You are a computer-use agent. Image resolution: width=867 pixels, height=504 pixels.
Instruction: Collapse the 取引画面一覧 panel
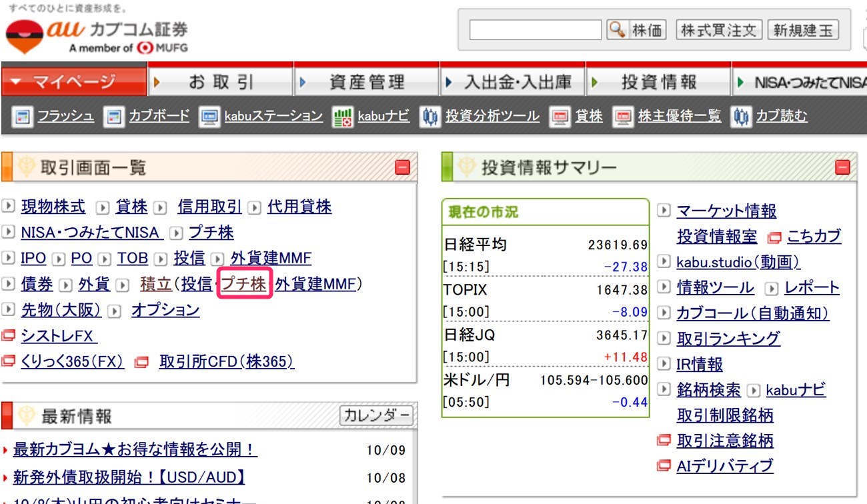pyautogui.click(x=402, y=167)
